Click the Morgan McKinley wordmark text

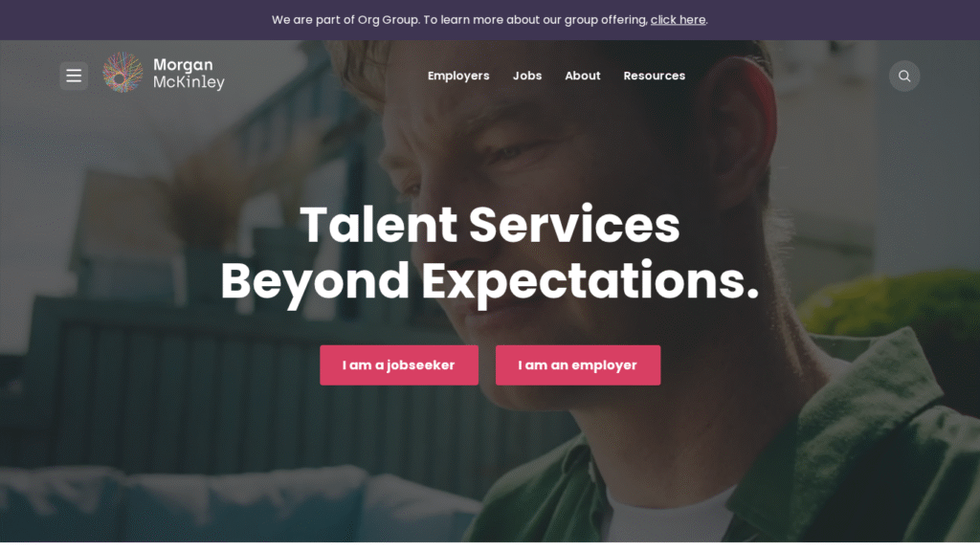click(x=189, y=74)
